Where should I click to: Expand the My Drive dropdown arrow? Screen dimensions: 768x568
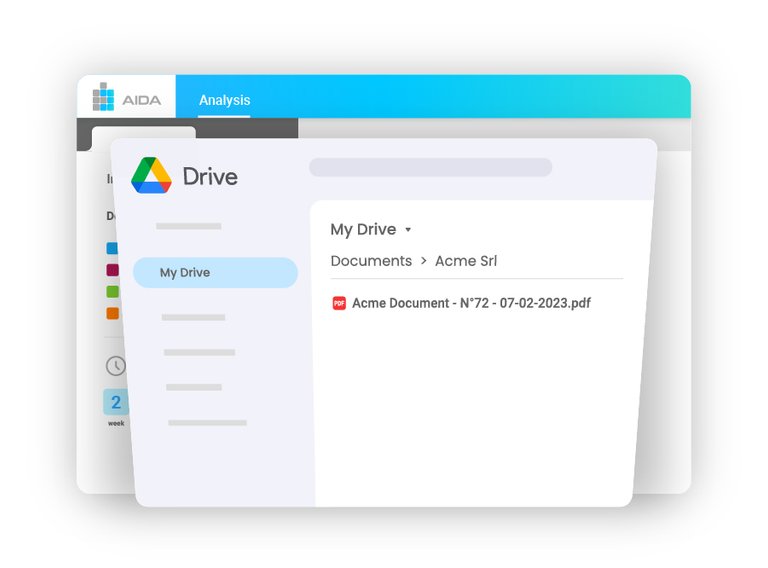408,230
